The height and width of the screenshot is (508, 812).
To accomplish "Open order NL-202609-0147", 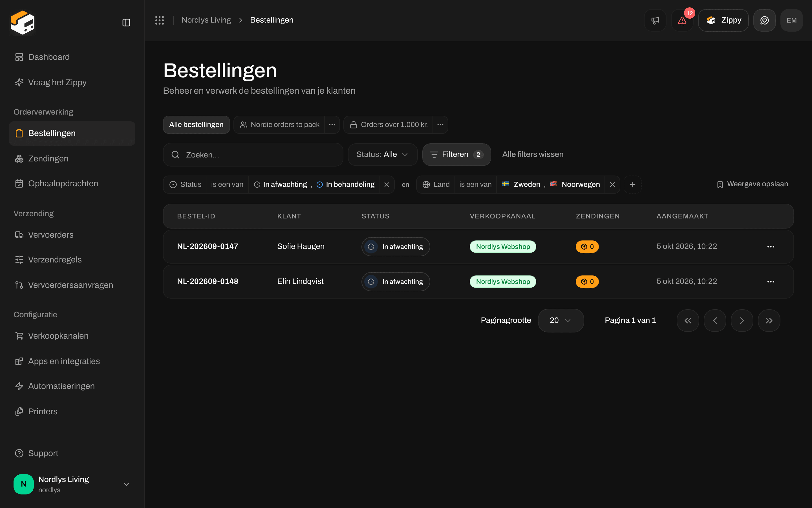I will coord(208,246).
